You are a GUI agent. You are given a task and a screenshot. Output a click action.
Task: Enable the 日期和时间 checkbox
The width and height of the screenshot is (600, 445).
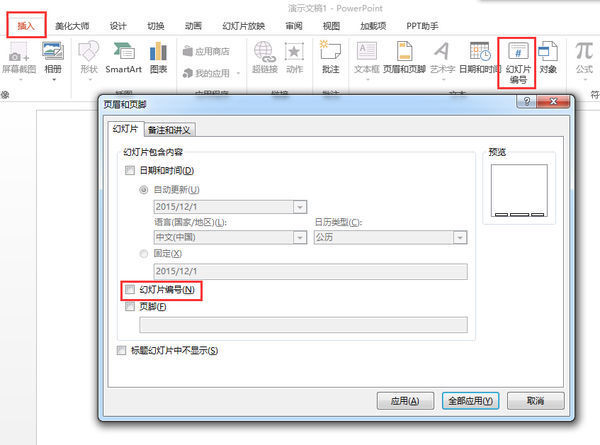(129, 171)
